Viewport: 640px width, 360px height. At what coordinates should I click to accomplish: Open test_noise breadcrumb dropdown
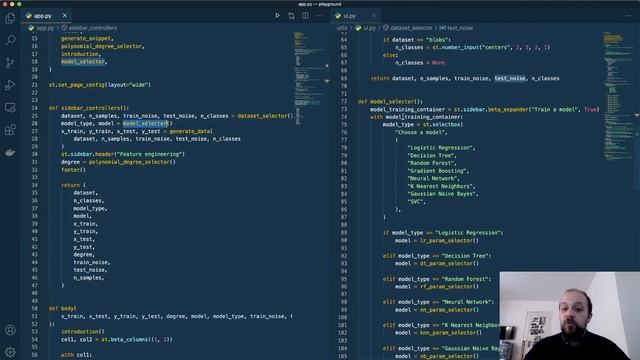click(460, 28)
